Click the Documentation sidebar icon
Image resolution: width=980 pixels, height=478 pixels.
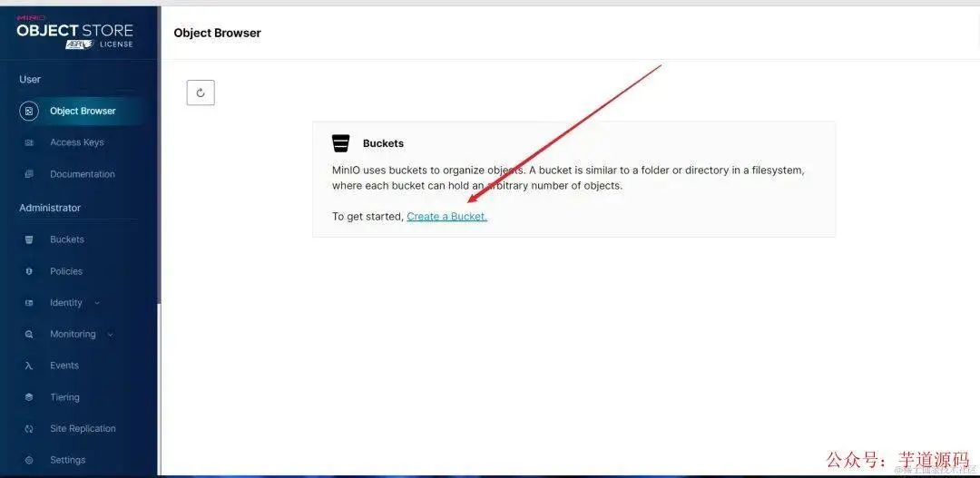(x=29, y=174)
